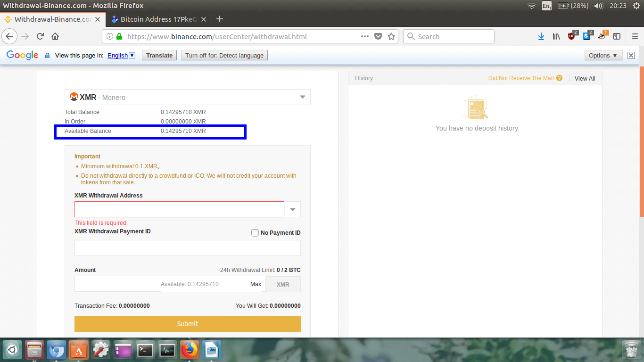
Task: Dismiss the Google Translate bar
Action: coord(631,55)
